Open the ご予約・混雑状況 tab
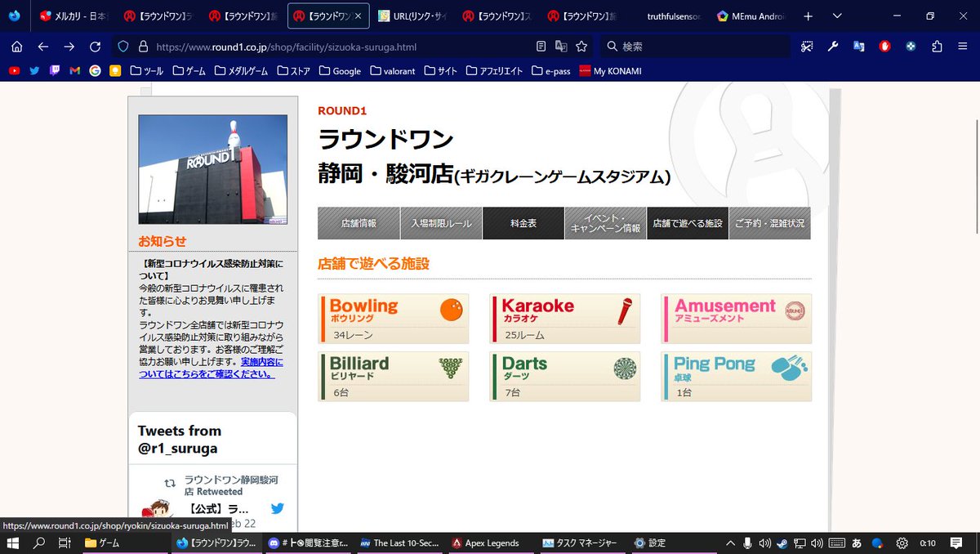 pyautogui.click(x=770, y=223)
